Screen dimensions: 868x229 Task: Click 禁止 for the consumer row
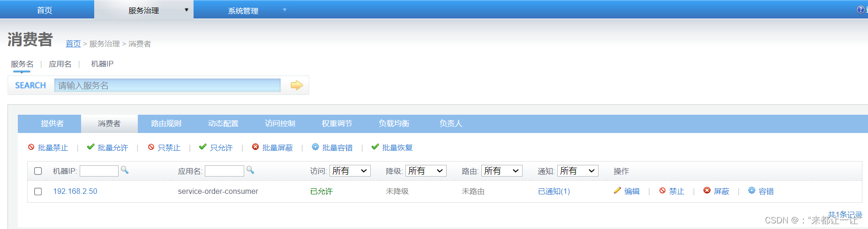pos(677,192)
